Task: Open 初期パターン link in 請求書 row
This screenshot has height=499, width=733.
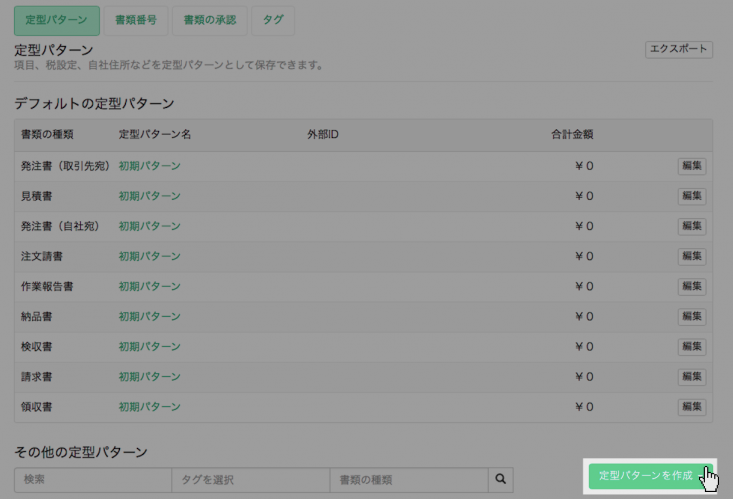Action: (150, 376)
